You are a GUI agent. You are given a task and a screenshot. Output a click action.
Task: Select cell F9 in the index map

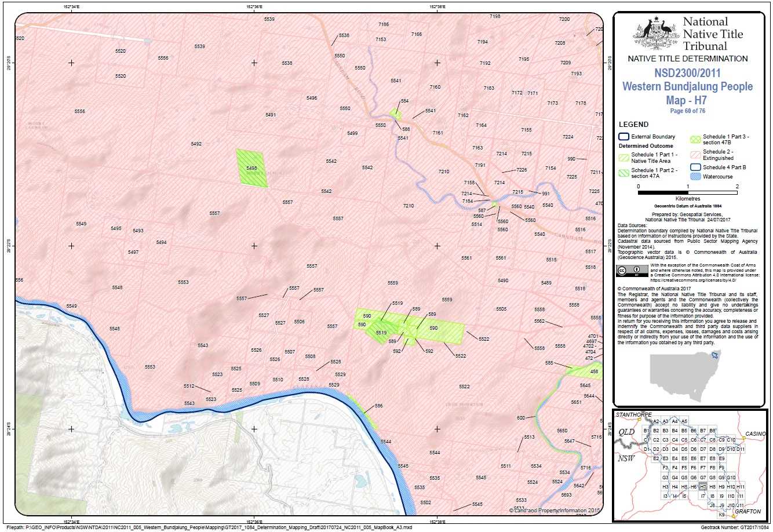[x=722, y=468]
